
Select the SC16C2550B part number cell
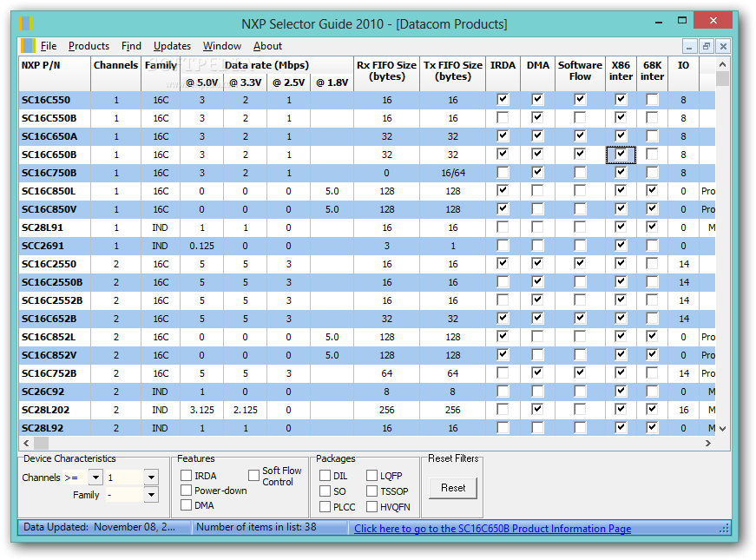pos(55,282)
